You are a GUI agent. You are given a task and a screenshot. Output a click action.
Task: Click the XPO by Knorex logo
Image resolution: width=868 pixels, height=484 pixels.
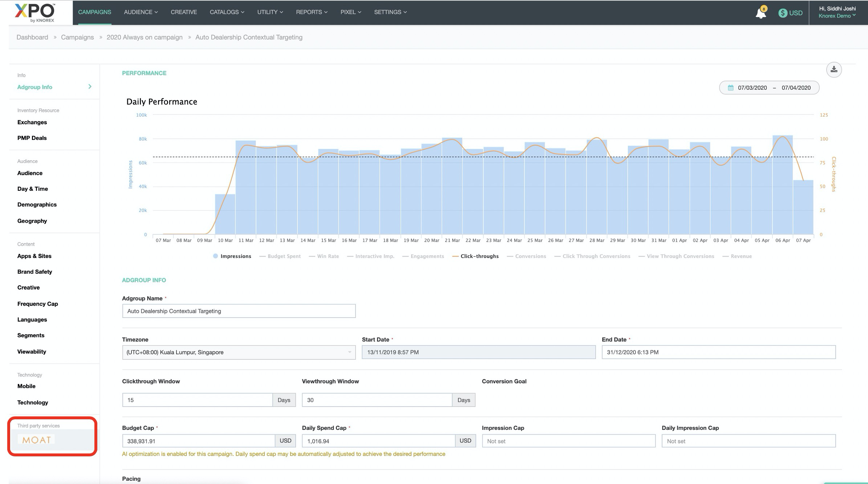(x=35, y=13)
